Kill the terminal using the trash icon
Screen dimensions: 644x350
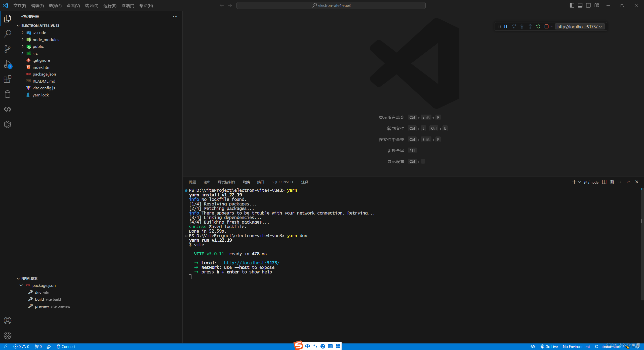[x=612, y=182]
